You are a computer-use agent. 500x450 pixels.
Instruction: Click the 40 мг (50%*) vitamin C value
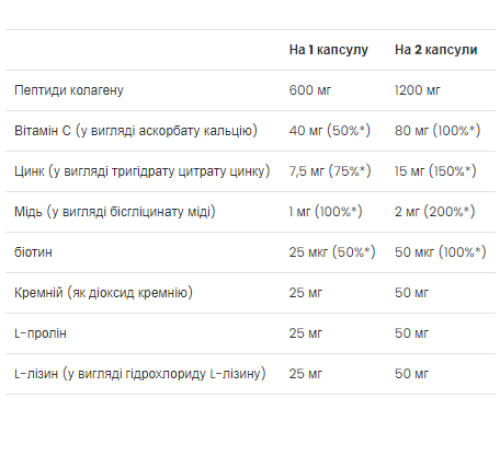pyautogui.click(x=330, y=131)
